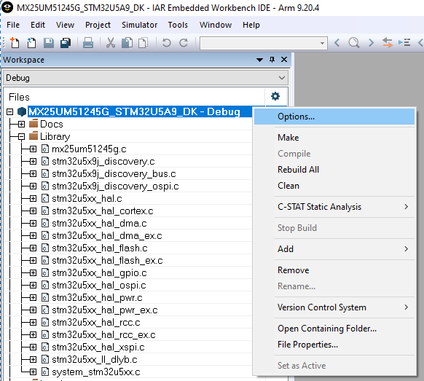Screen dimensions: 424x381
Task: Expand the mx25um51245g.c file node
Action: click(x=33, y=149)
